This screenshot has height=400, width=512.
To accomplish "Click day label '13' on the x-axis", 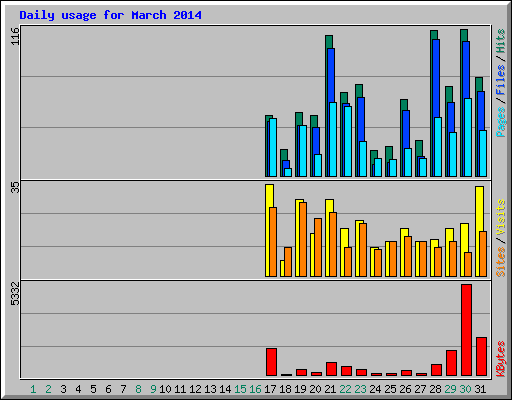I will pos(210,389).
